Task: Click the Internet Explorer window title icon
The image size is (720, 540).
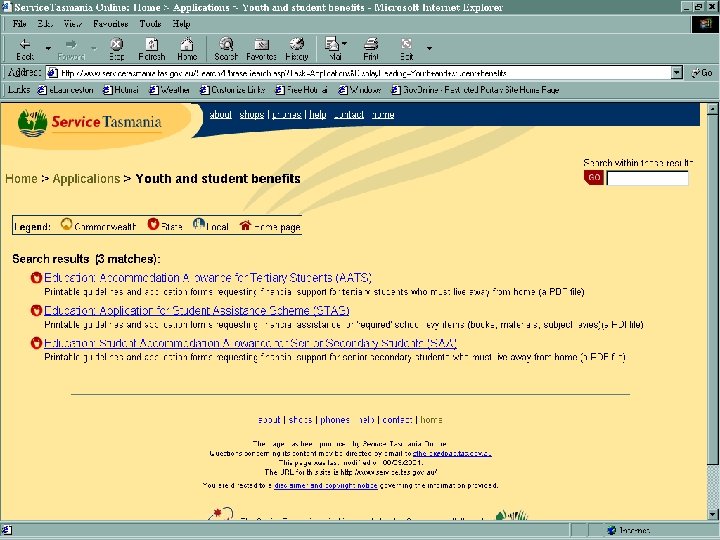Action: point(6,6)
